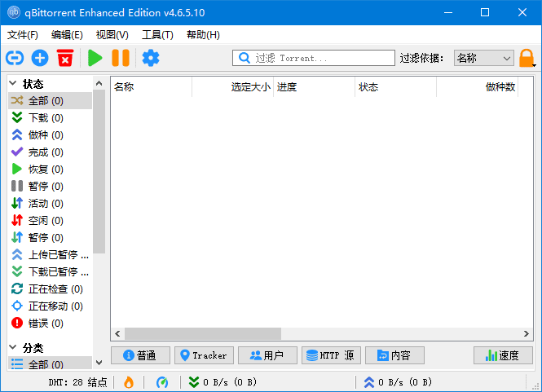The height and width of the screenshot is (392, 542).
Task: Click the add torrent link icon
Action: coord(15,58)
